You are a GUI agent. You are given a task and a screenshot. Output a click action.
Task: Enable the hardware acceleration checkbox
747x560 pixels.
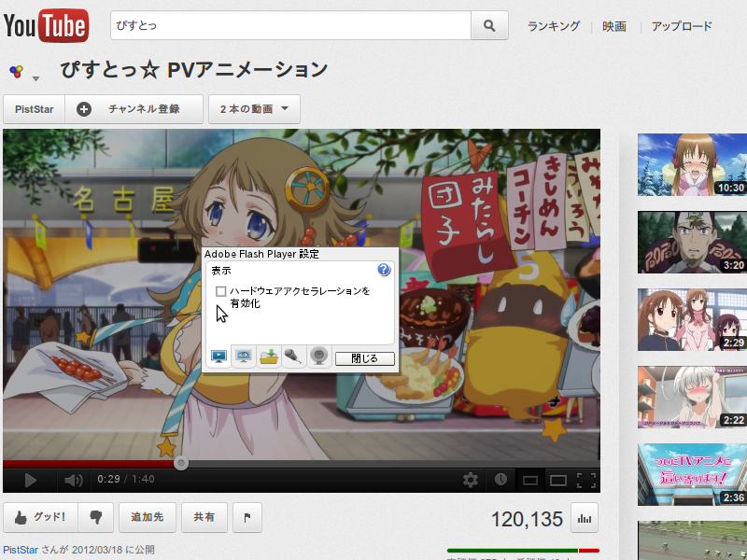tap(221, 292)
